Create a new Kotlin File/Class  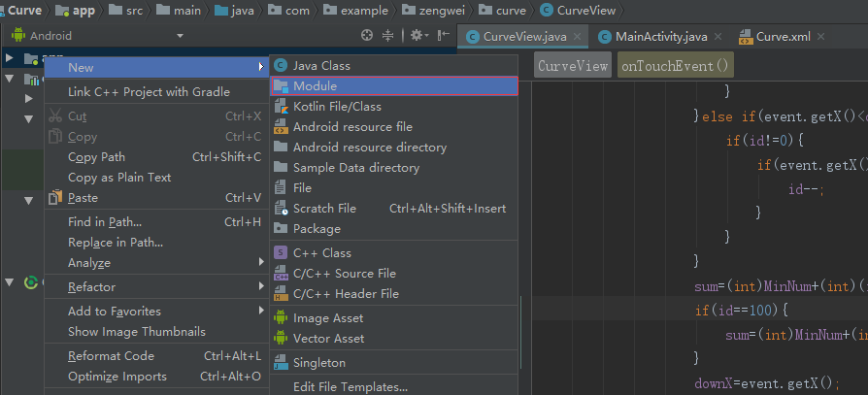click(x=337, y=107)
